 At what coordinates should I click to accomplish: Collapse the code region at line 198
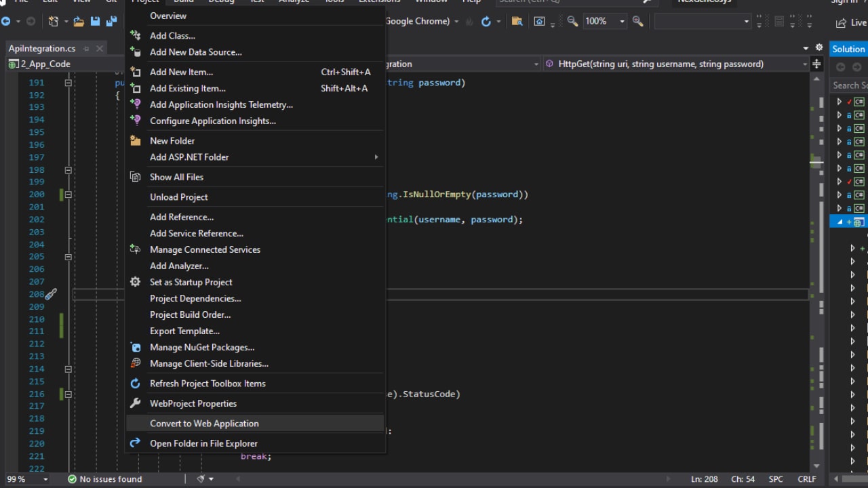68,169
